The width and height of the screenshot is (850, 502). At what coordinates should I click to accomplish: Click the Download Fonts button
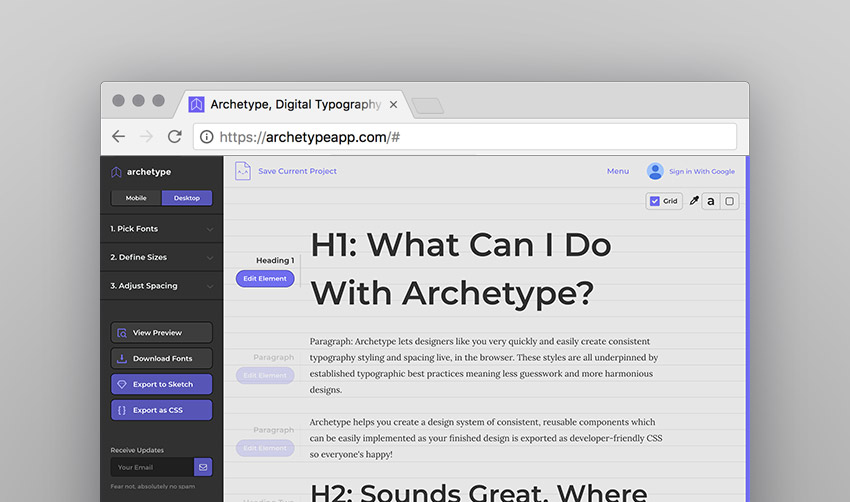[162, 358]
